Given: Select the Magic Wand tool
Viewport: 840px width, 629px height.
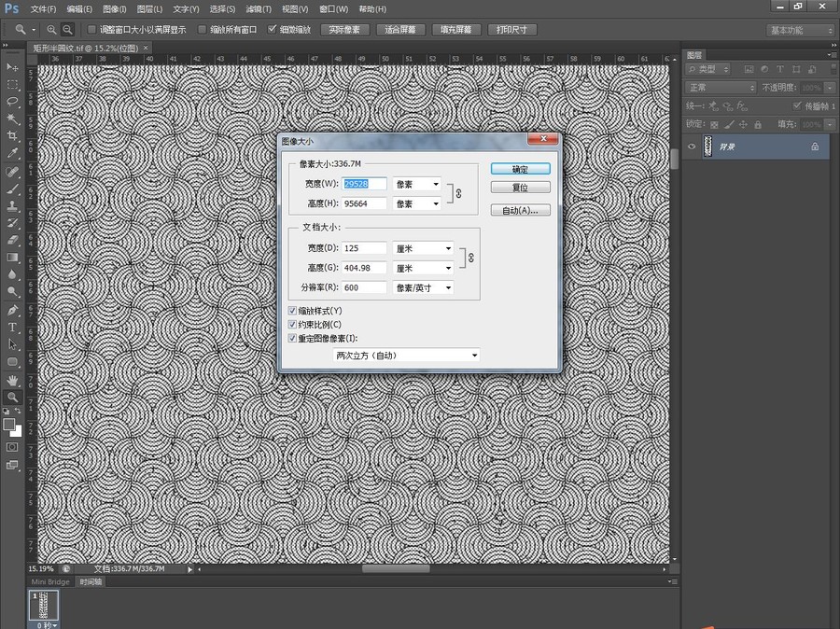Looking at the screenshot, I should (x=12, y=119).
